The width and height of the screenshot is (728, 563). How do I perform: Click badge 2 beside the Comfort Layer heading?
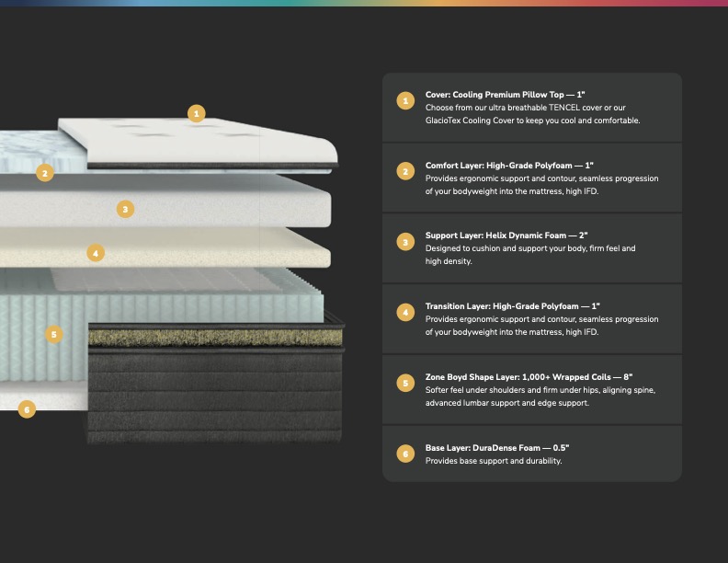[405, 171]
